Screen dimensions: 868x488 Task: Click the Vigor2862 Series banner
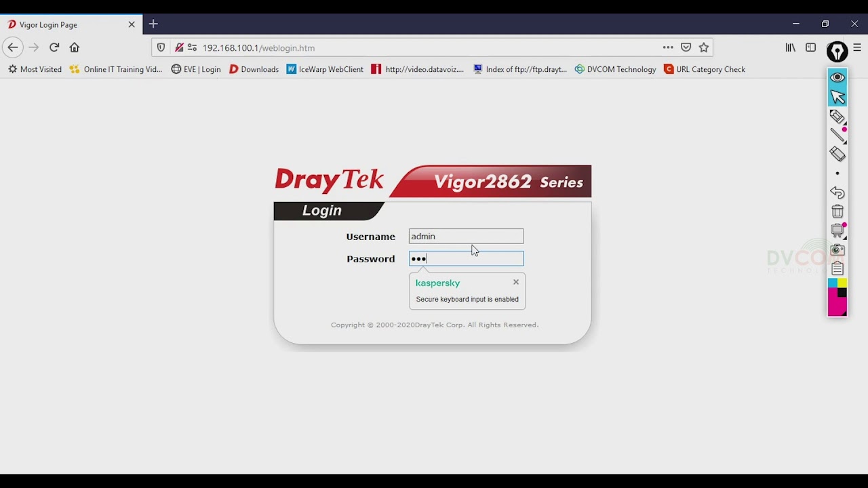pyautogui.click(x=490, y=181)
